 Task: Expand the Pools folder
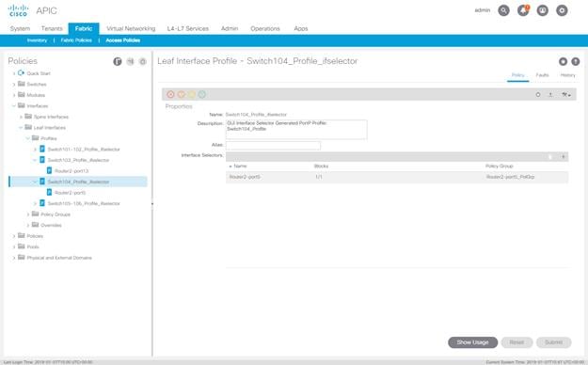[14, 246]
